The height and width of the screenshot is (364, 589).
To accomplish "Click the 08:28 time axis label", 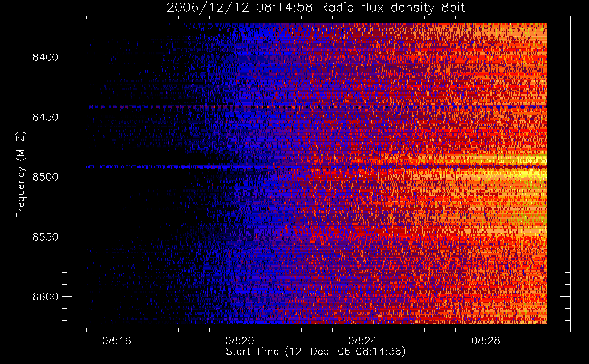I will click(486, 341).
